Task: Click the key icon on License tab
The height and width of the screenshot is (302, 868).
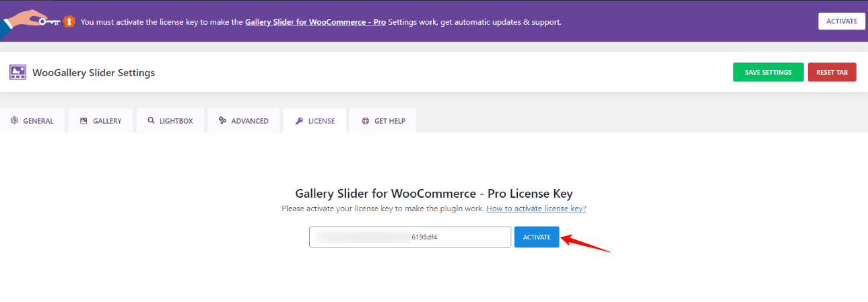Action: pyautogui.click(x=299, y=121)
